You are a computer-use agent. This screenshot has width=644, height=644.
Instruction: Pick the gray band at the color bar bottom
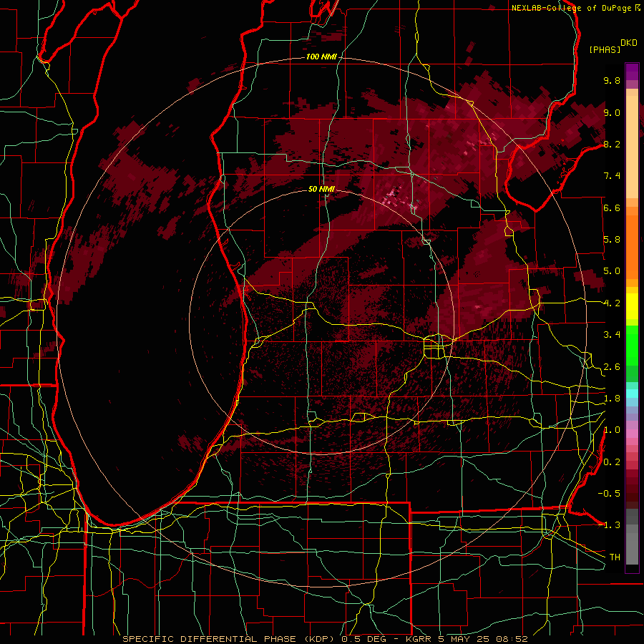click(632, 538)
